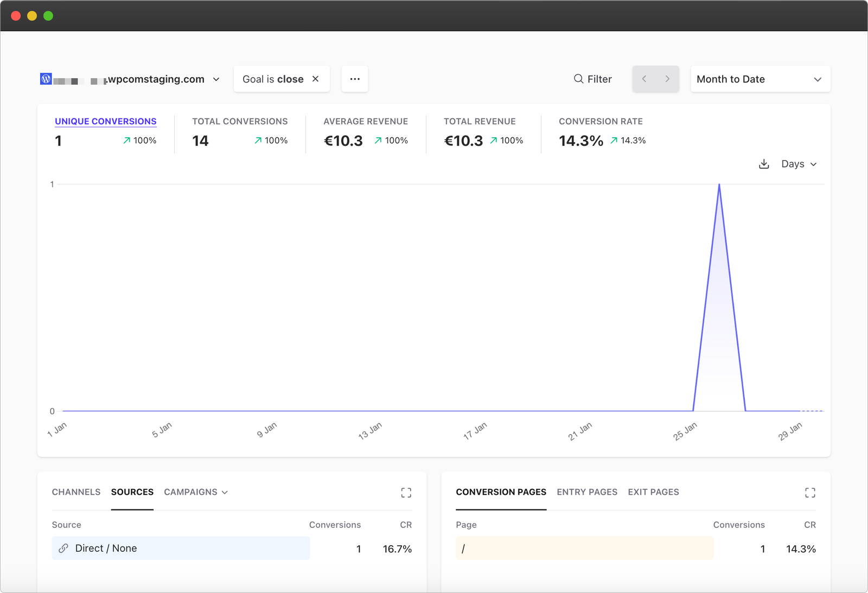Expand the site selector dropdown

pos(215,79)
